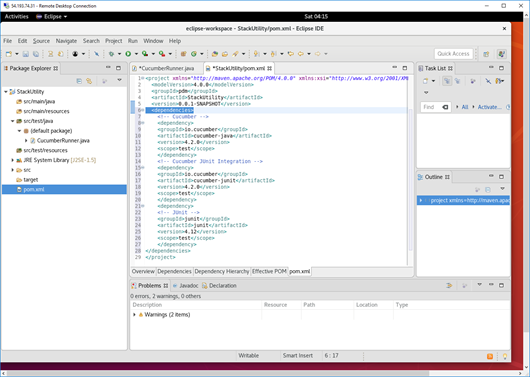The image size is (530, 377).
Task: Toggle Categorized view in Task List
Action: tap(447, 81)
